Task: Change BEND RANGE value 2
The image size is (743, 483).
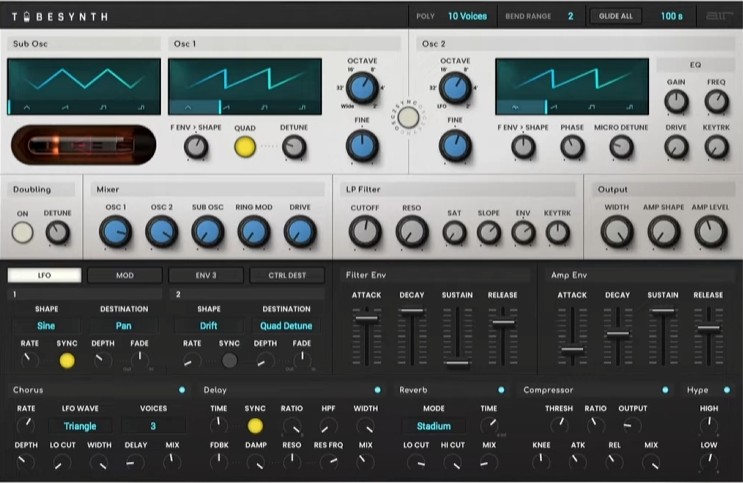Action: tap(571, 16)
